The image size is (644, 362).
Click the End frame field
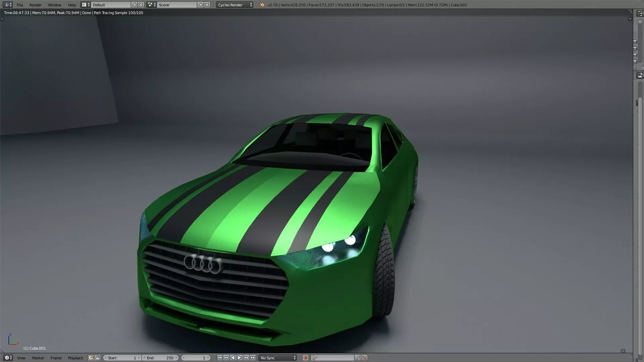160,358
